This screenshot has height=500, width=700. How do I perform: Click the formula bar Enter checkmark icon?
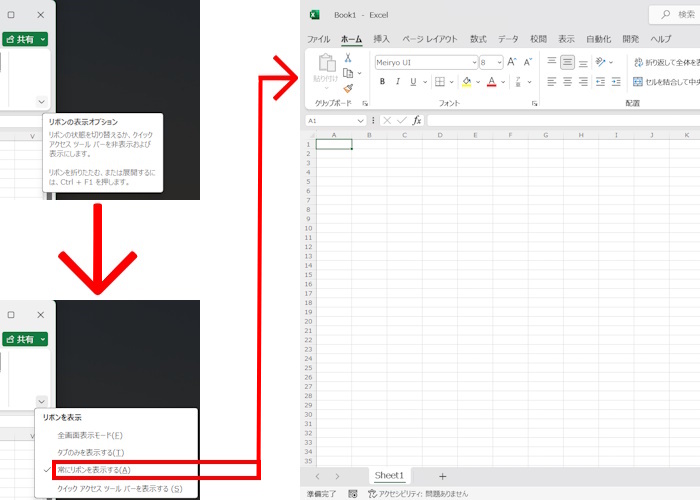402,121
